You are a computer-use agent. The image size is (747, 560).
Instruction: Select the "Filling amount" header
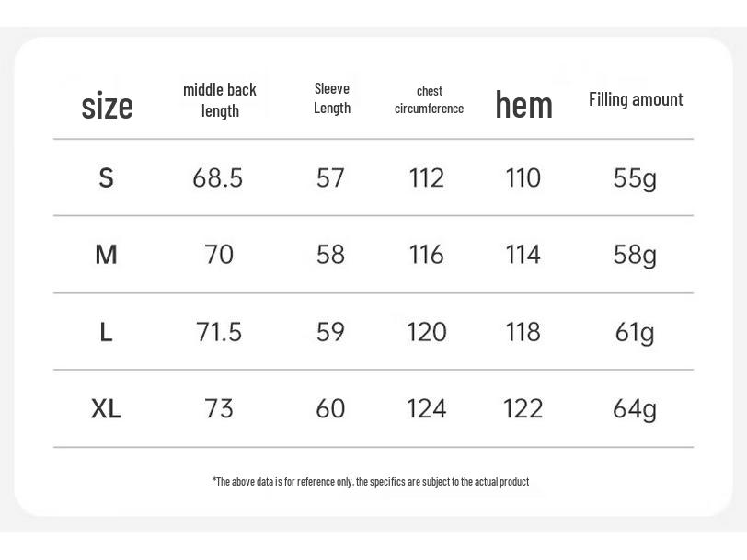tap(636, 99)
